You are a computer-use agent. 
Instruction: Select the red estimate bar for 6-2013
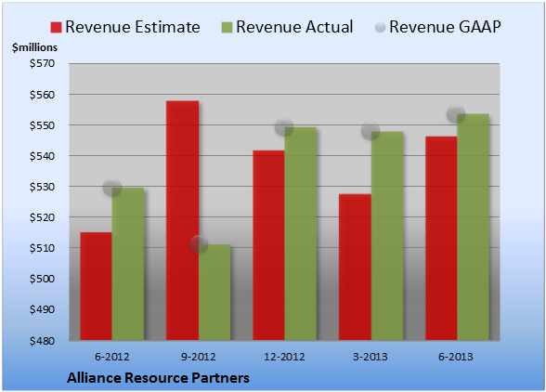(441, 239)
